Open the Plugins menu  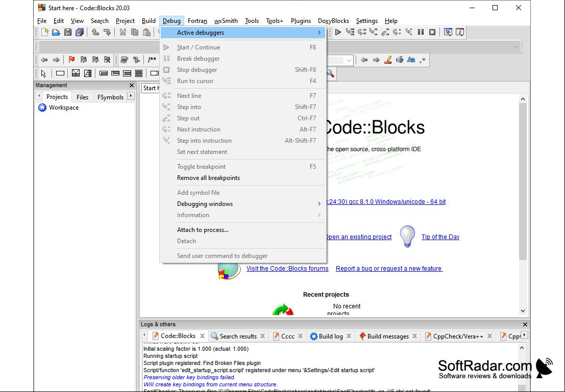click(301, 21)
